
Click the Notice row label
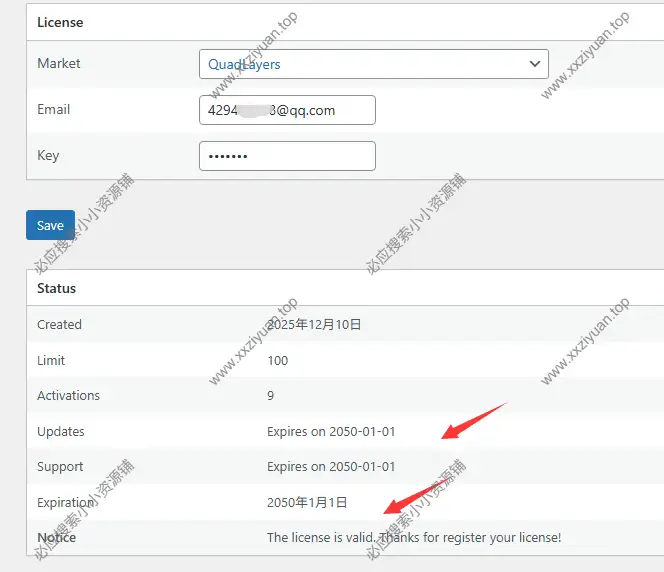pyautogui.click(x=56, y=538)
